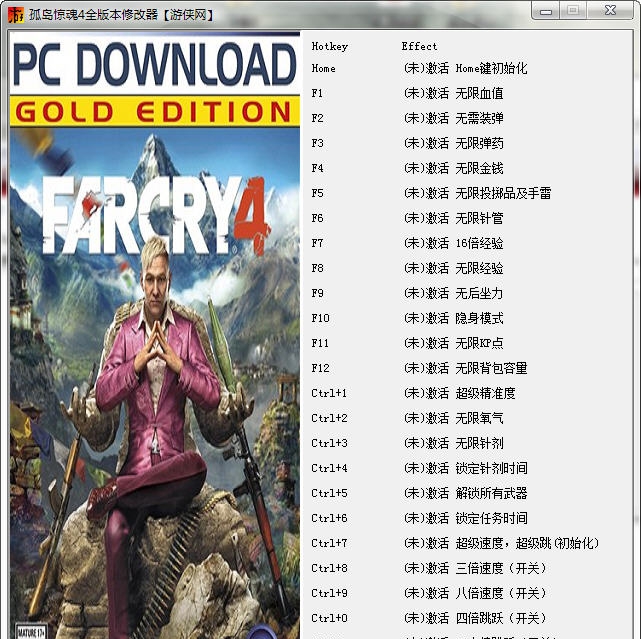Click the 'Home' hotkey label
This screenshot has width=641, height=639.
pos(323,68)
